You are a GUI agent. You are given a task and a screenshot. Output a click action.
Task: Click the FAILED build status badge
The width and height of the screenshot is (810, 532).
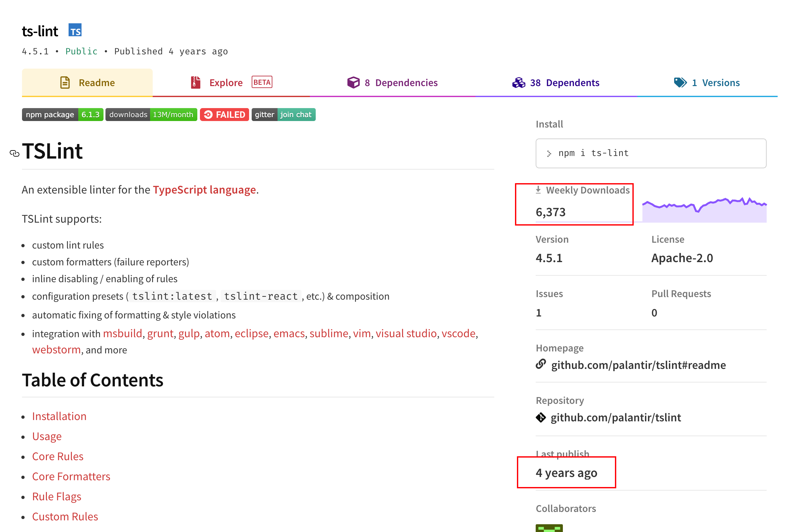click(x=224, y=115)
